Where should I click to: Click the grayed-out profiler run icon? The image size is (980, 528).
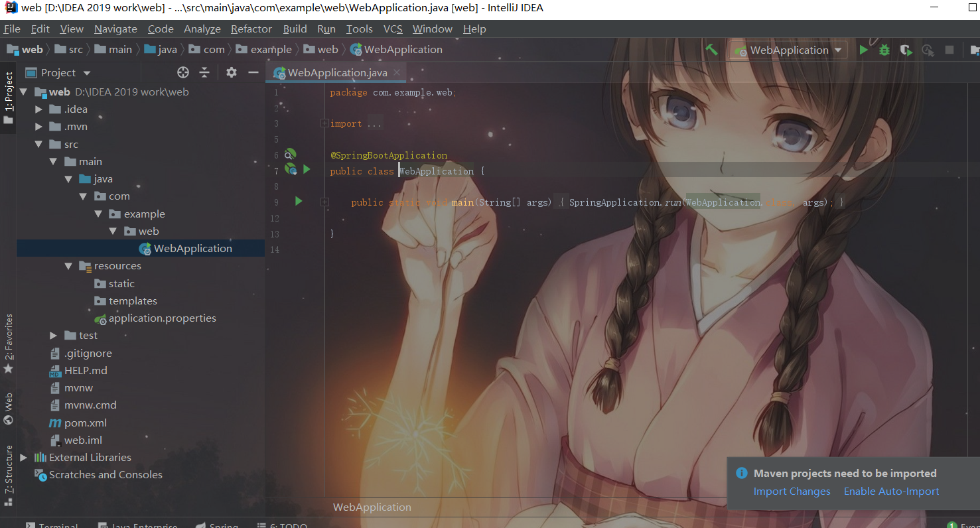[928, 50]
